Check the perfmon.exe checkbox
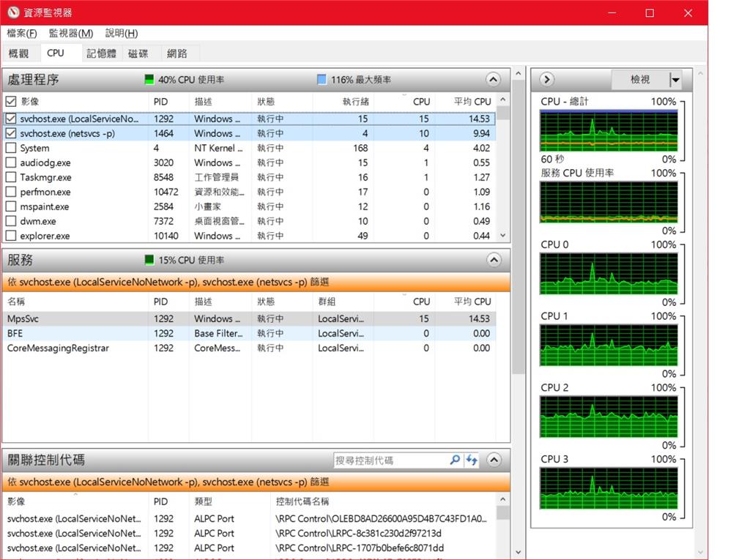The image size is (750, 560). (11, 192)
